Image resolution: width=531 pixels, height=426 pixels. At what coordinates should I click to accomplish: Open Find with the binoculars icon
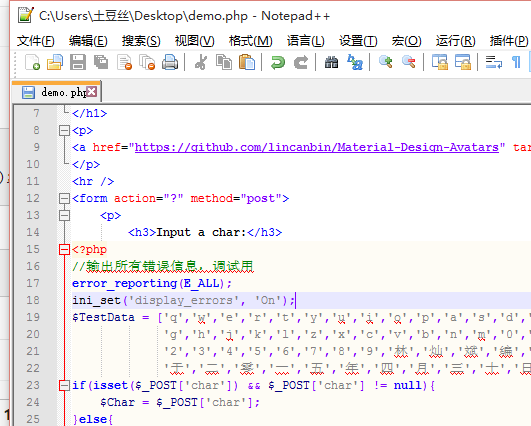tap(331, 62)
